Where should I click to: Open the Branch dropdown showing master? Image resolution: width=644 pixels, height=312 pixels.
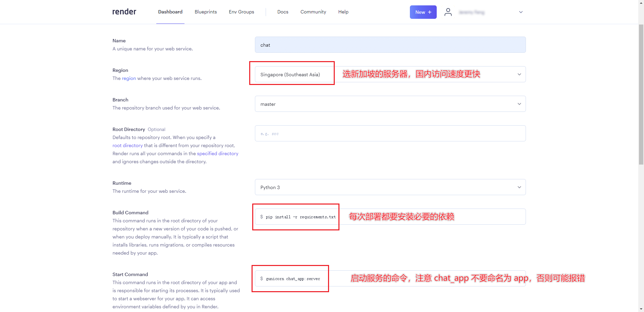pyautogui.click(x=390, y=104)
